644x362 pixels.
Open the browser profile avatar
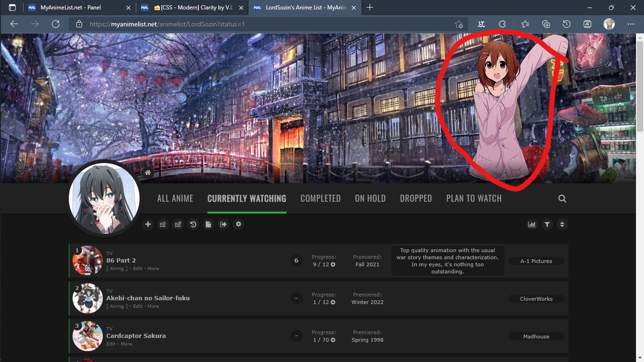pyautogui.click(x=609, y=24)
